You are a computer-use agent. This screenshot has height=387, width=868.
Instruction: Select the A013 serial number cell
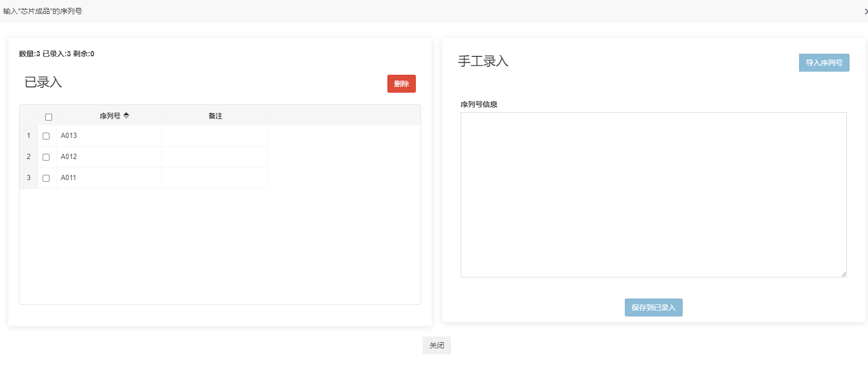coord(109,136)
